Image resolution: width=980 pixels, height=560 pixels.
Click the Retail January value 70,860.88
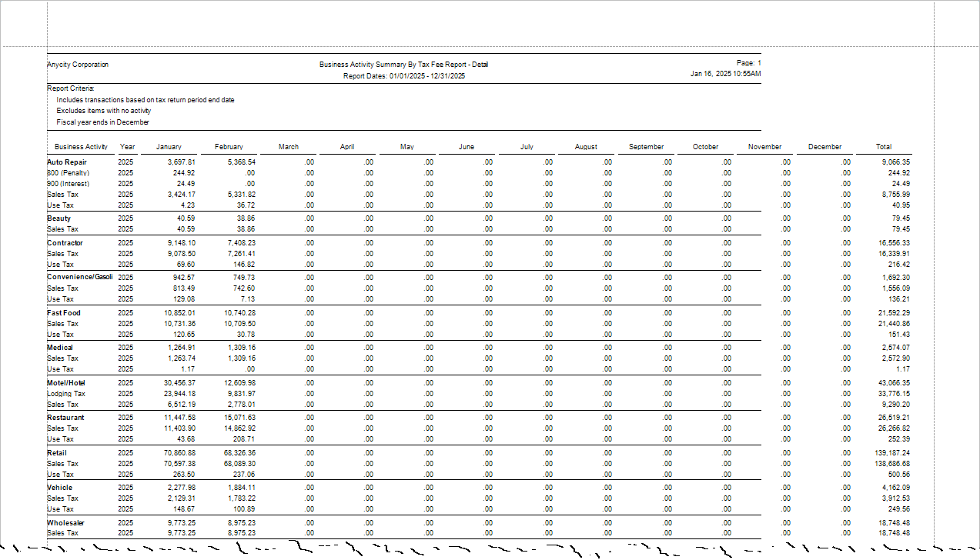(176, 453)
